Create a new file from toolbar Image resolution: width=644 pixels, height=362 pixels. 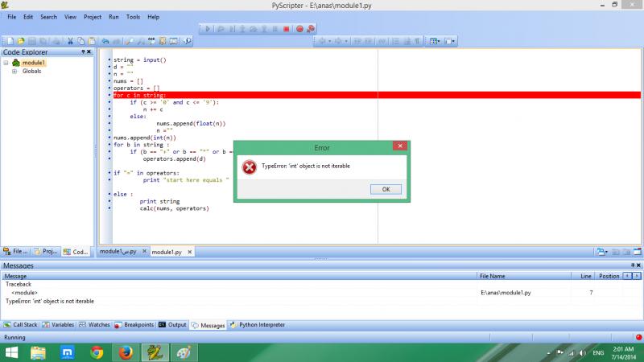[x=10, y=41]
